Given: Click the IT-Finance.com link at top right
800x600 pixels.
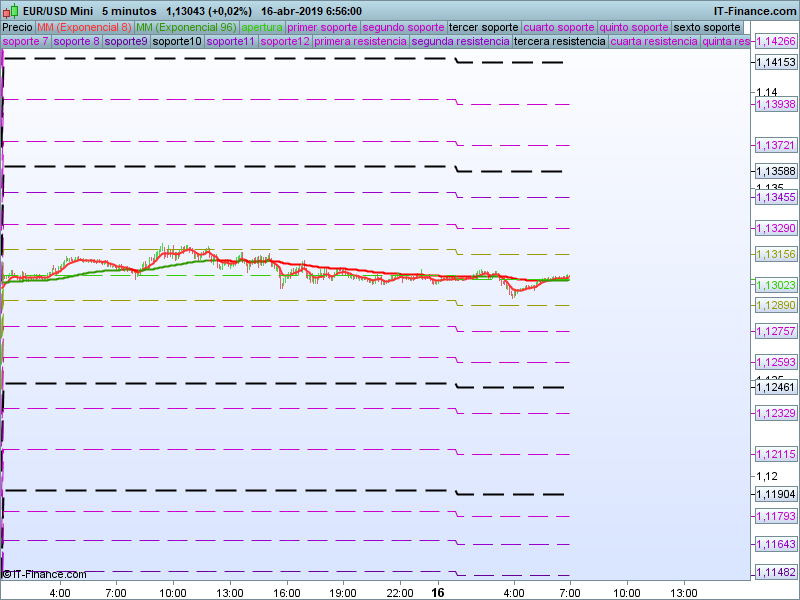Looking at the screenshot, I should [x=756, y=11].
